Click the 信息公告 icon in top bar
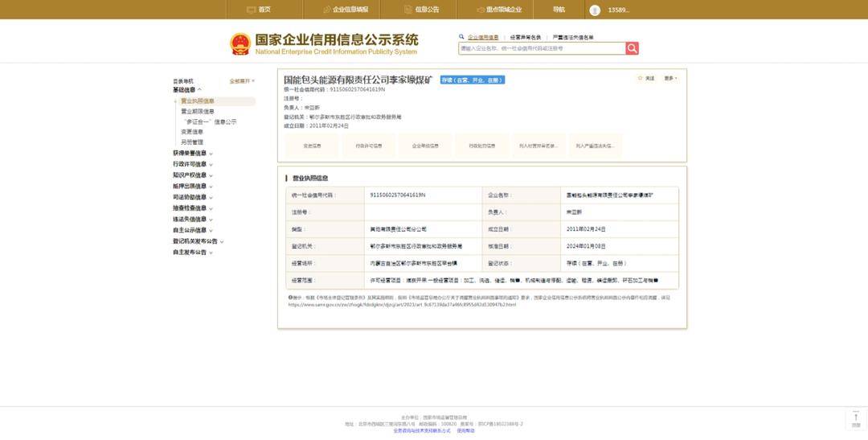 (408, 10)
